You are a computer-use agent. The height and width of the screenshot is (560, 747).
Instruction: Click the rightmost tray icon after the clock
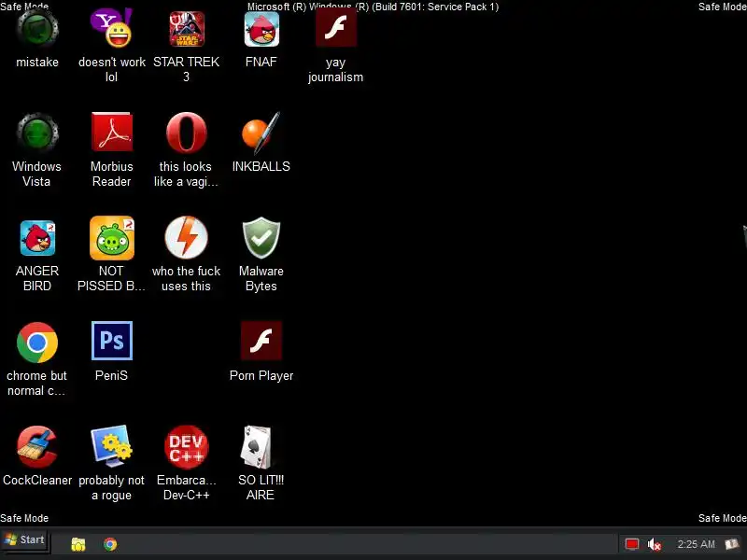tap(731, 544)
